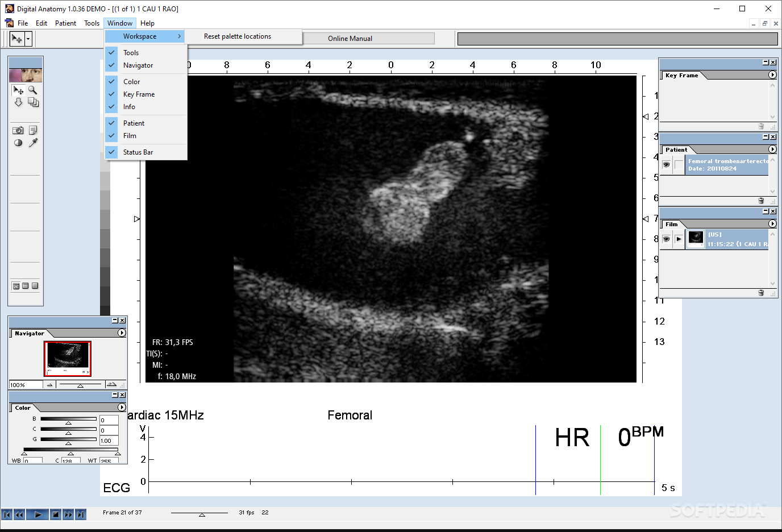Jump to first frame in playback bar
782x532 pixels.
(x=7, y=514)
